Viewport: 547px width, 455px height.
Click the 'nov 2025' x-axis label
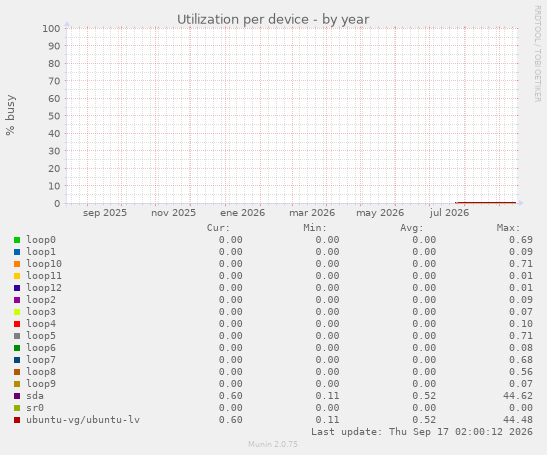(173, 213)
